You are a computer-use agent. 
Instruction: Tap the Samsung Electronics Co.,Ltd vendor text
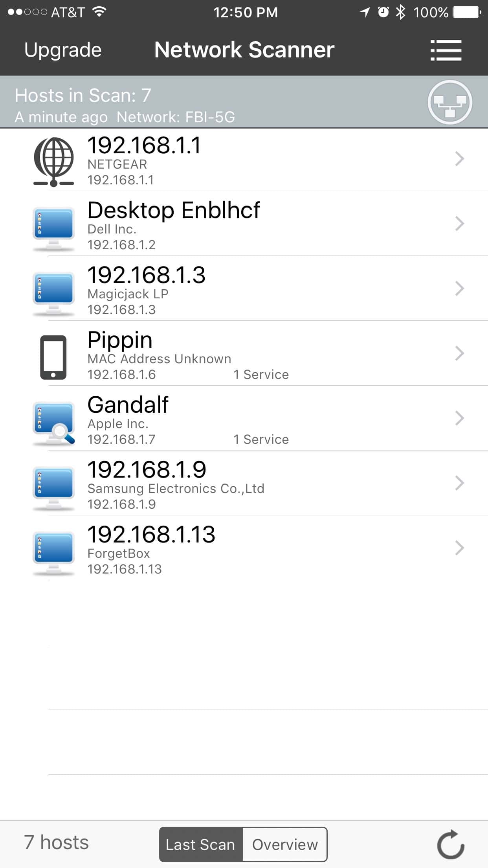click(176, 489)
